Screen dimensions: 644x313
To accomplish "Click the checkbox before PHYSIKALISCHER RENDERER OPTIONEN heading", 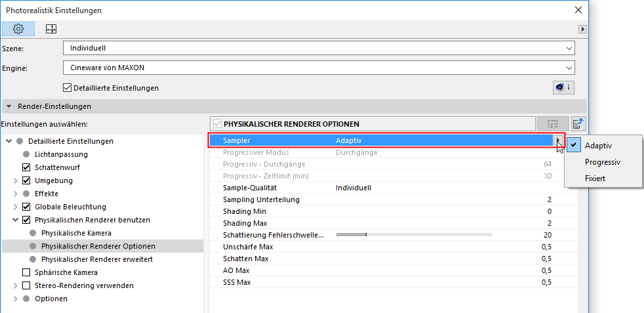I will pyautogui.click(x=217, y=123).
